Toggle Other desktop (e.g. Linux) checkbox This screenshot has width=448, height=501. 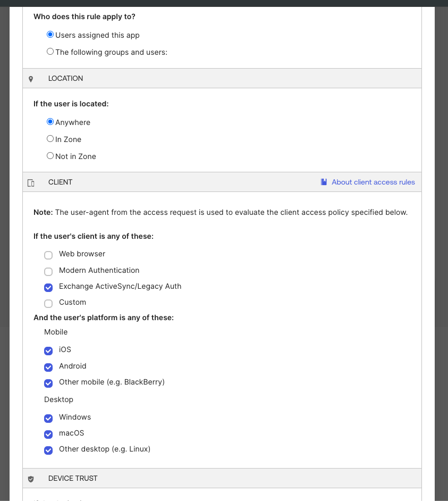pyautogui.click(x=48, y=450)
